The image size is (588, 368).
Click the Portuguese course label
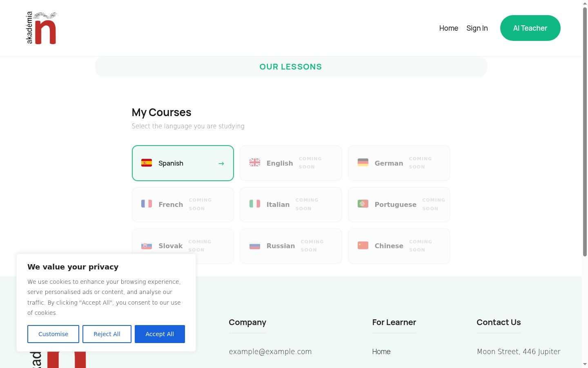tap(396, 204)
